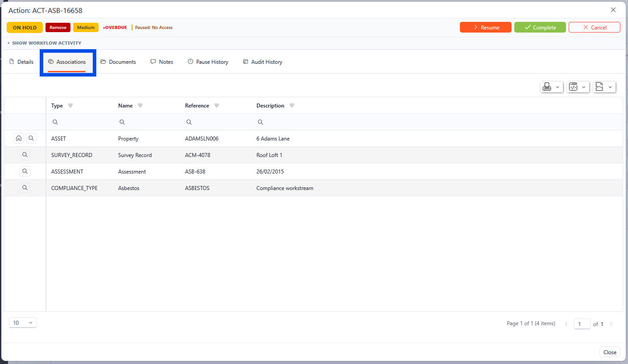
Task: Expand Show Workflow Activity section
Action: (45, 43)
